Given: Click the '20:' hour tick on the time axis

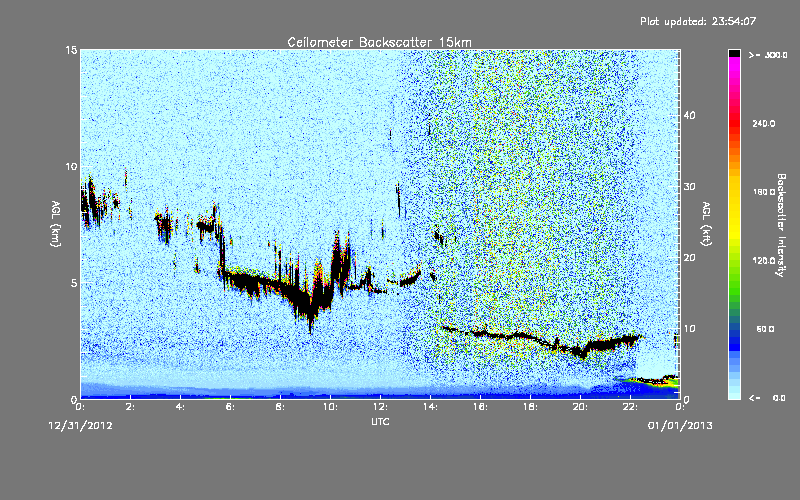Looking at the screenshot, I should 580,407.
